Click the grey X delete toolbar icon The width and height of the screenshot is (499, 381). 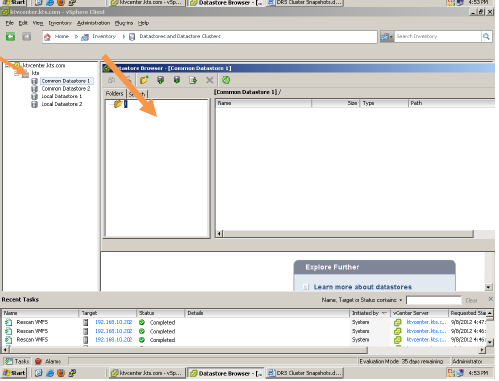tap(210, 80)
